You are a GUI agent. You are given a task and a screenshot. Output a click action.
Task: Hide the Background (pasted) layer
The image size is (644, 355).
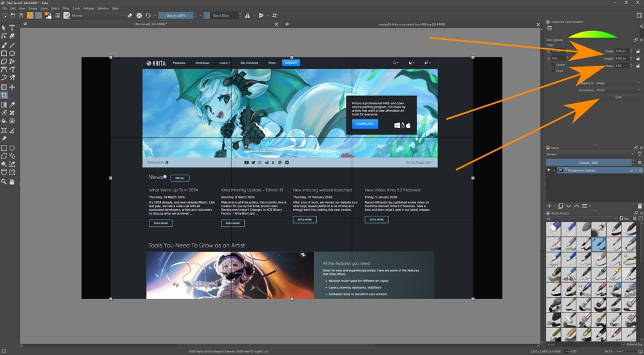click(548, 170)
